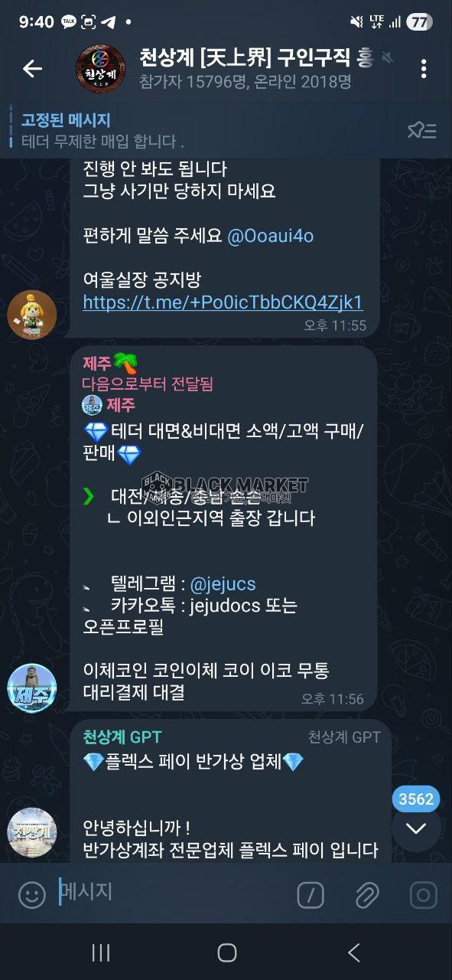452x980 pixels.
Task: Tap the bot commands slash icon
Action: point(311,894)
